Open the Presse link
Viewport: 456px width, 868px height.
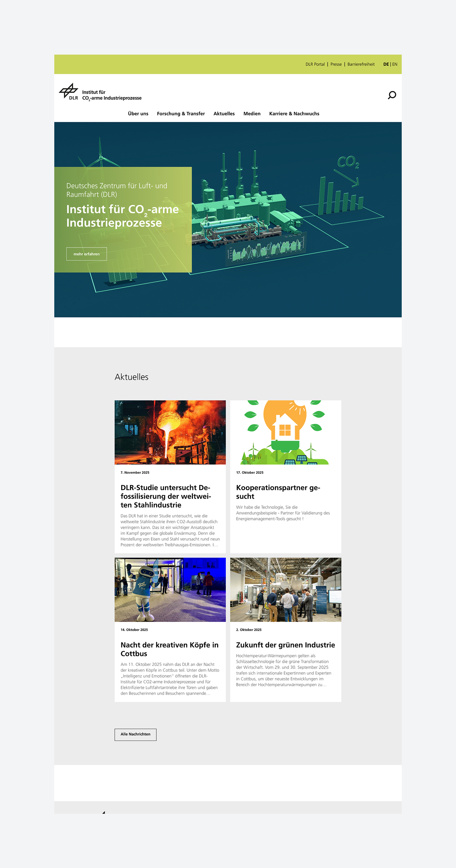pos(336,64)
